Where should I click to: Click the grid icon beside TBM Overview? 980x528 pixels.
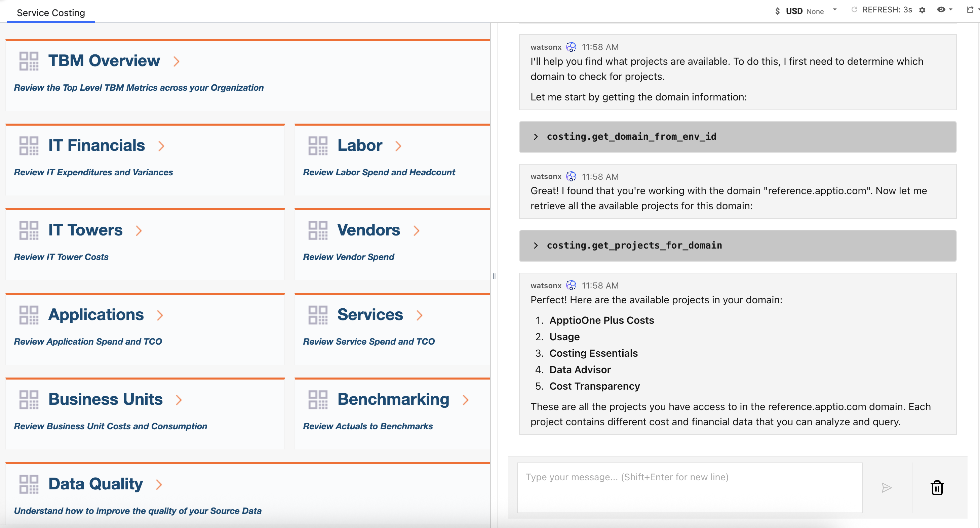pyautogui.click(x=29, y=61)
